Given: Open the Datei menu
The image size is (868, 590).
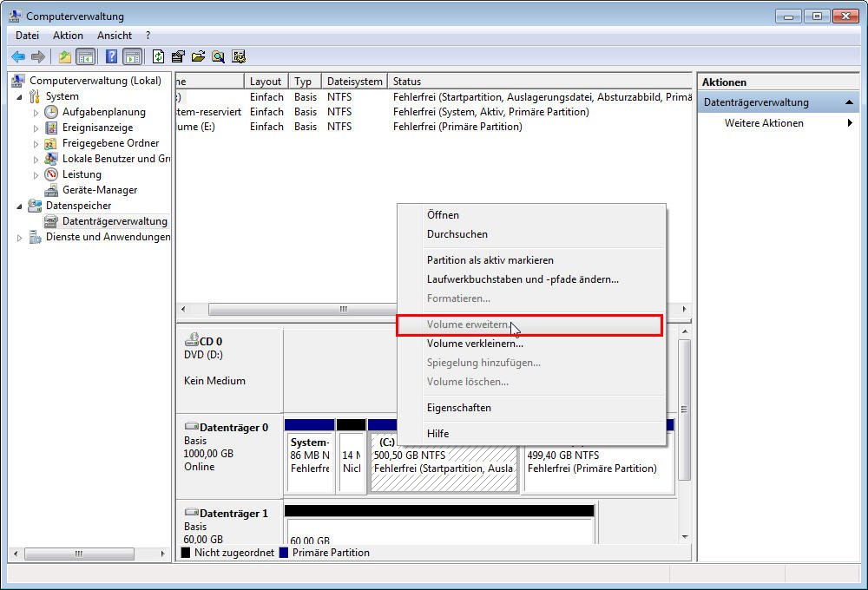Looking at the screenshot, I should click(x=27, y=36).
